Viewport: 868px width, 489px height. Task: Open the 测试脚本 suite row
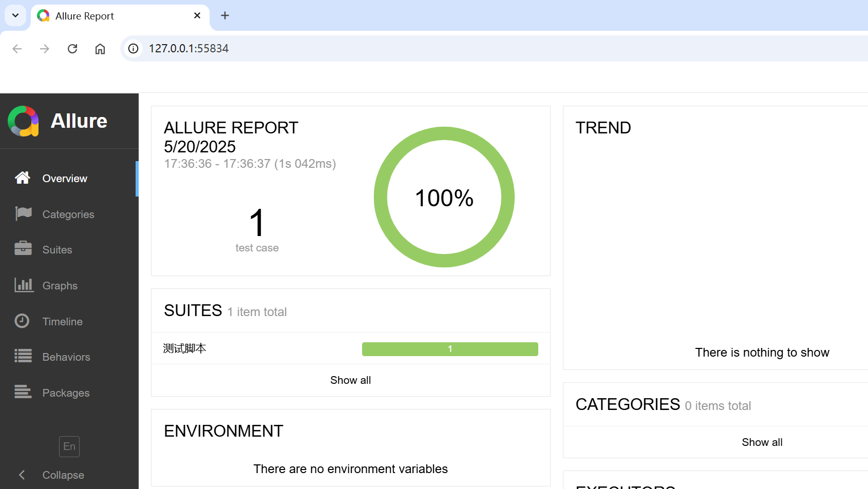tap(185, 349)
